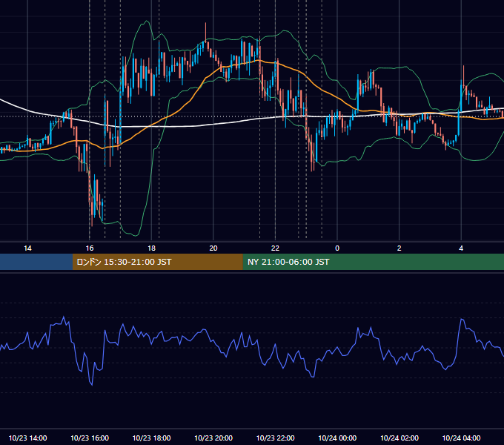This screenshot has height=445, width=504.
Task: Click the 10/23 20:00 date label
Action: [213, 438]
